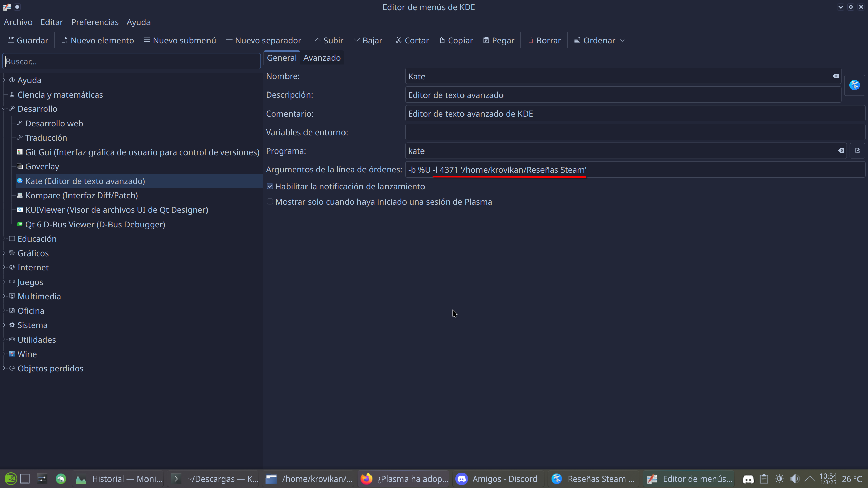Select Ciencia y matemáticas tree item

(60, 95)
